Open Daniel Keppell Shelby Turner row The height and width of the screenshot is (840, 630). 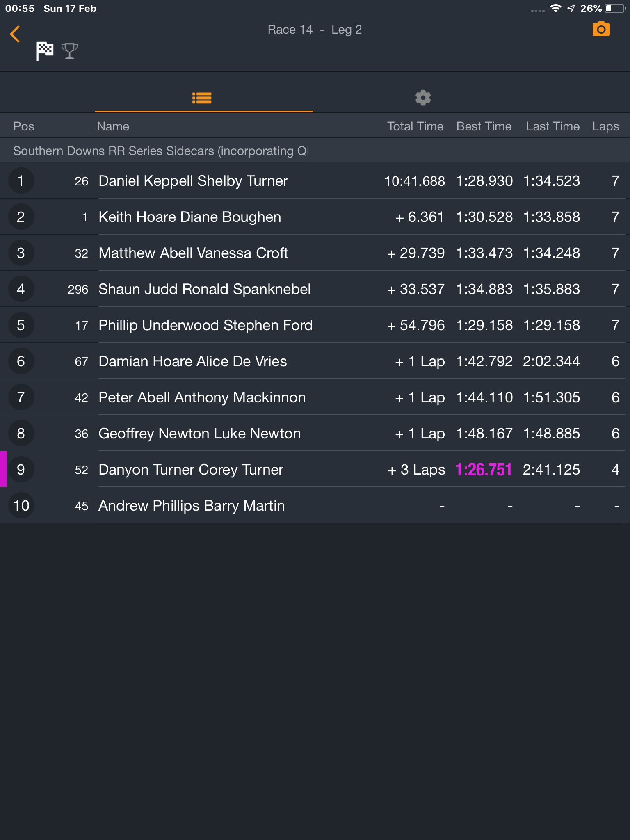point(315,181)
